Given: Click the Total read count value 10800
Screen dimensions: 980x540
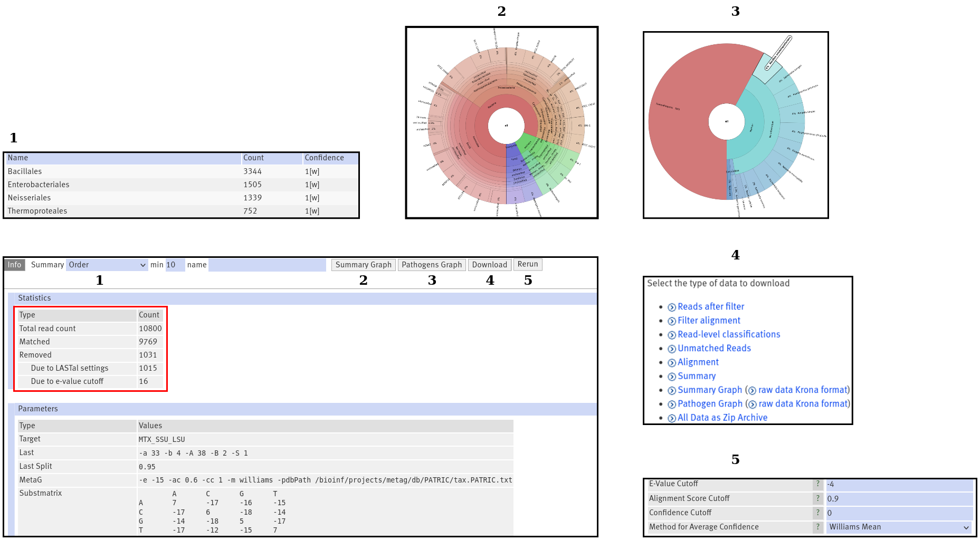Looking at the screenshot, I should (150, 329).
